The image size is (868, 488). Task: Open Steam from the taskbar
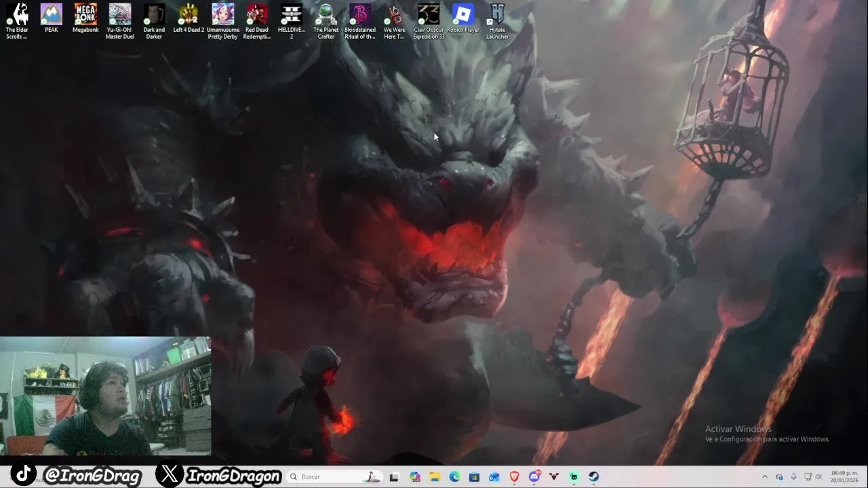pyautogui.click(x=593, y=476)
